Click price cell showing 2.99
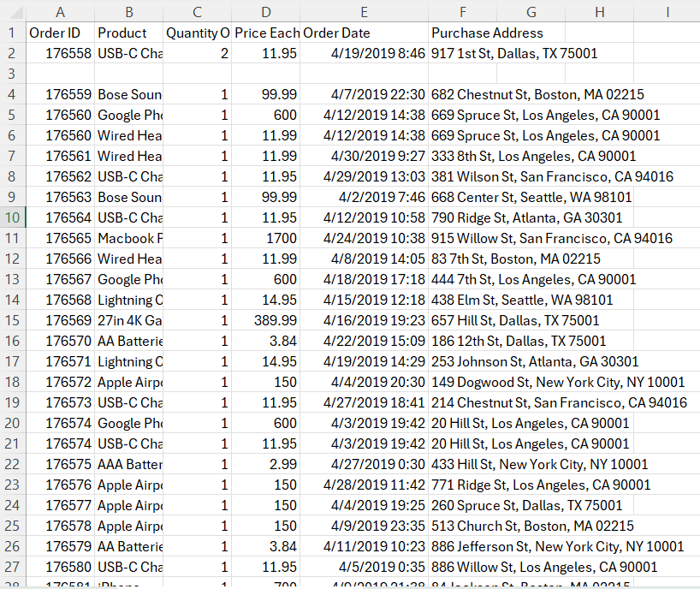Viewport: 700px width, 589px height. [266, 464]
